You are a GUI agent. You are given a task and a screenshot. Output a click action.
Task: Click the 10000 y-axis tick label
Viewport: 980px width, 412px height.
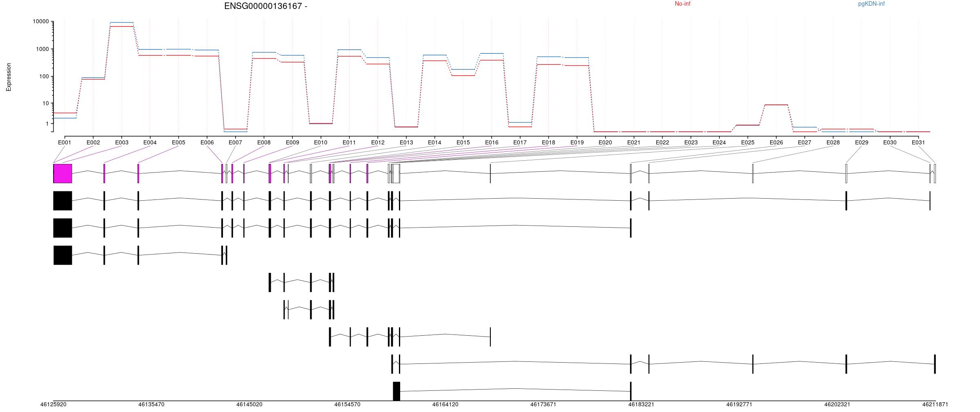click(x=41, y=22)
